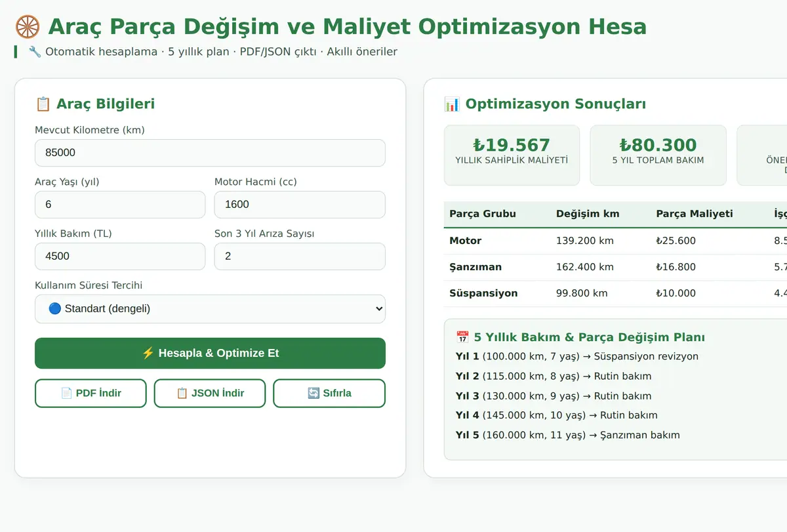Select the Motor row name cell

tap(466, 241)
